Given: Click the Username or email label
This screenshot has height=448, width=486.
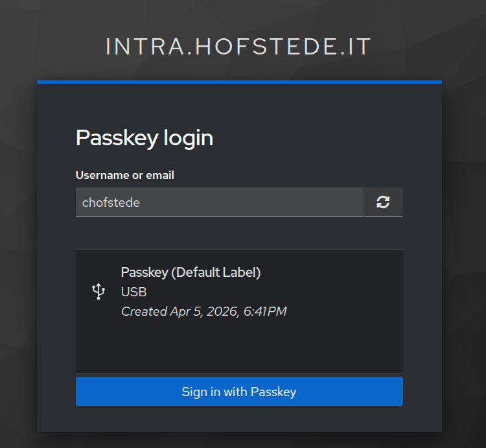Looking at the screenshot, I should (x=125, y=175).
